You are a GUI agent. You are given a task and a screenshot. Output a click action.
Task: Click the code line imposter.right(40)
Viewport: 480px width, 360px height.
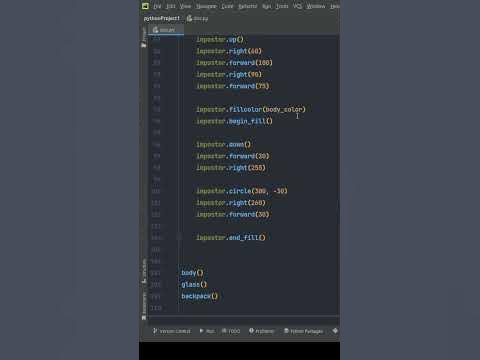click(229, 51)
